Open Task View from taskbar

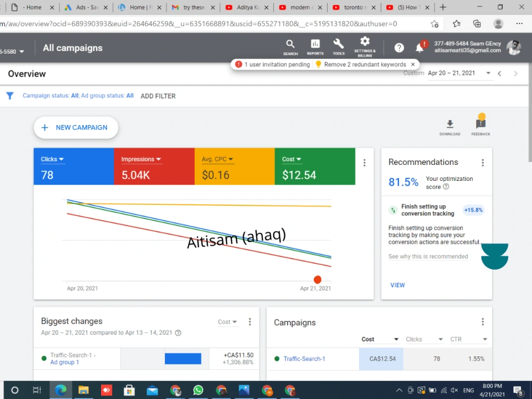point(37,390)
